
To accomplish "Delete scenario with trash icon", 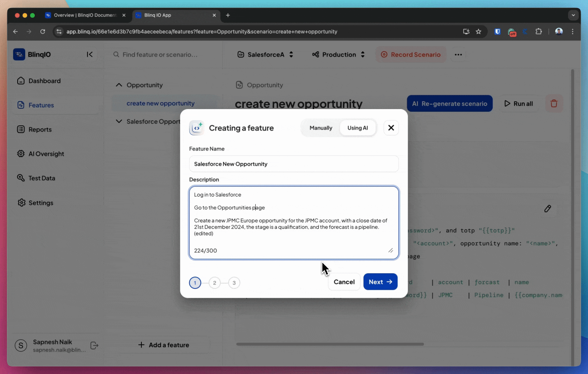I will pos(554,104).
